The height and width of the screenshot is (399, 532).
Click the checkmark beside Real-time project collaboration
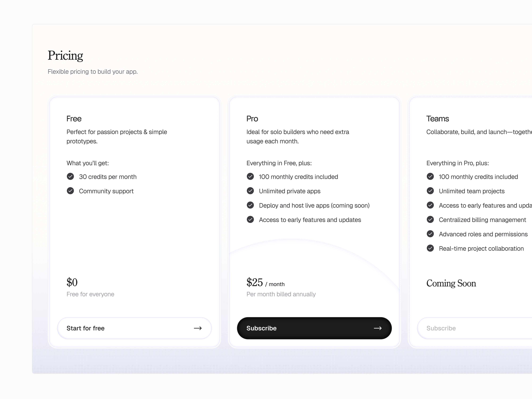(x=430, y=248)
